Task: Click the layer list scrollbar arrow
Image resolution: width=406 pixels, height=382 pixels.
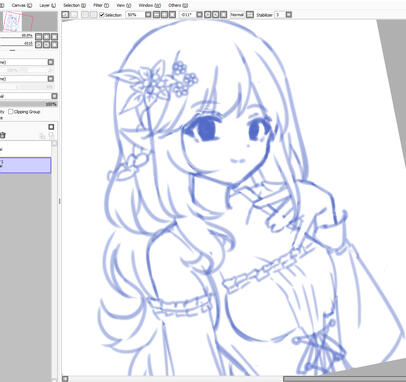Action: pos(54,143)
